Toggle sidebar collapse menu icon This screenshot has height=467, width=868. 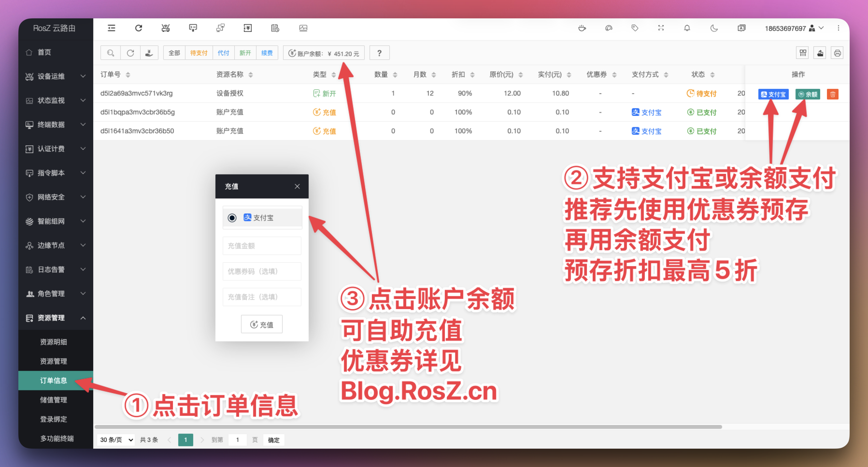[x=111, y=28]
